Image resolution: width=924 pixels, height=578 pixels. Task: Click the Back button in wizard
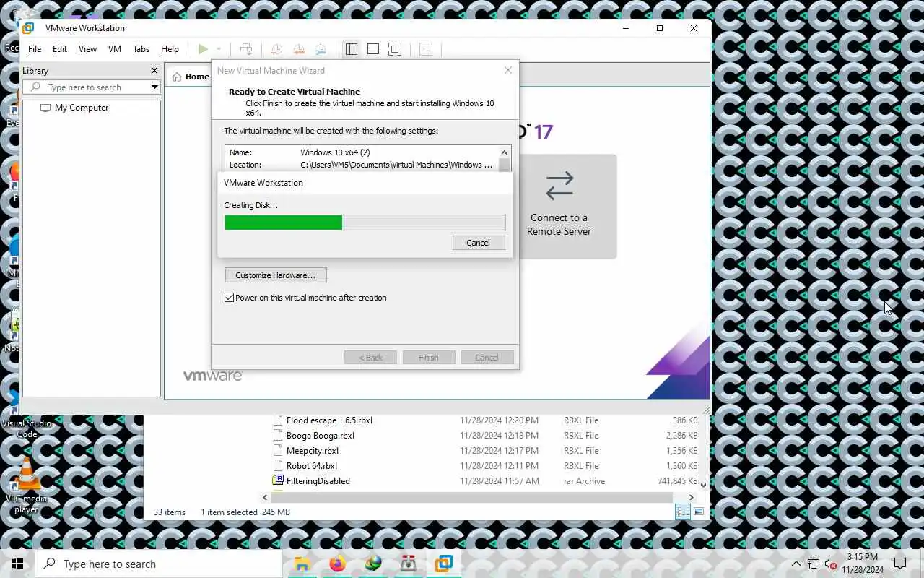click(370, 358)
